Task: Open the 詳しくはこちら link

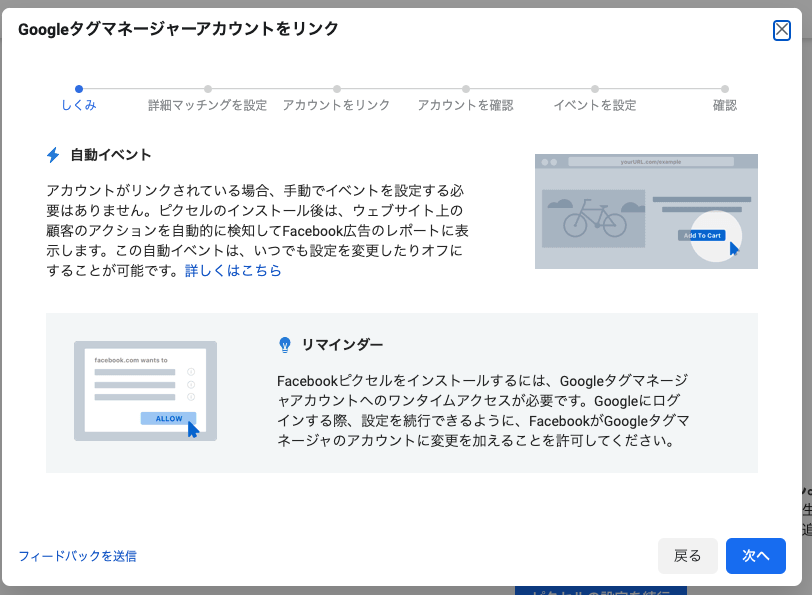Action: [233, 271]
